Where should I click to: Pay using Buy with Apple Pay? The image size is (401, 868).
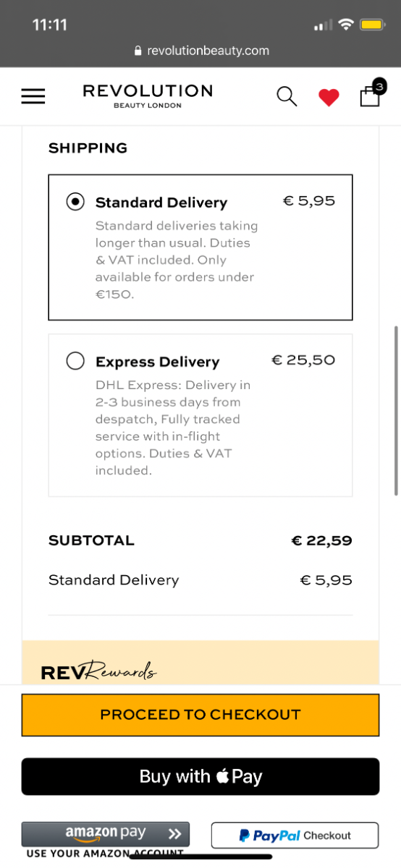point(200,777)
